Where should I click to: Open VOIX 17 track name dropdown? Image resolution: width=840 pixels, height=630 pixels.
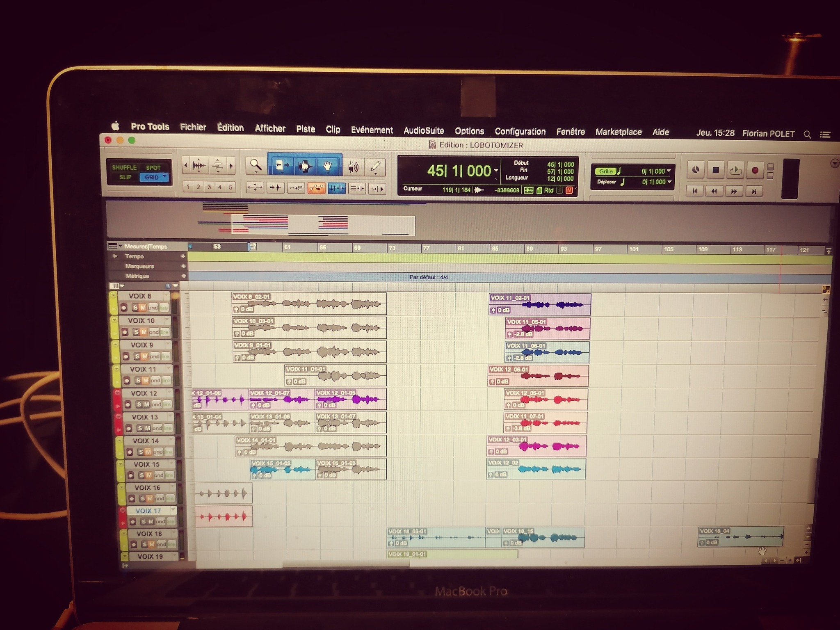click(x=173, y=510)
